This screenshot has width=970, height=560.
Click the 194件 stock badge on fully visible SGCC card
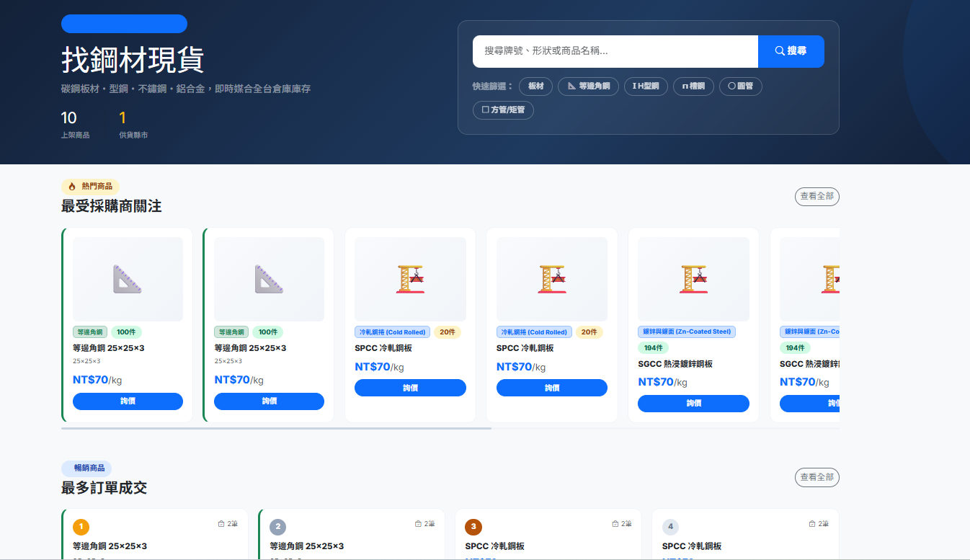(x=654, y=348)
